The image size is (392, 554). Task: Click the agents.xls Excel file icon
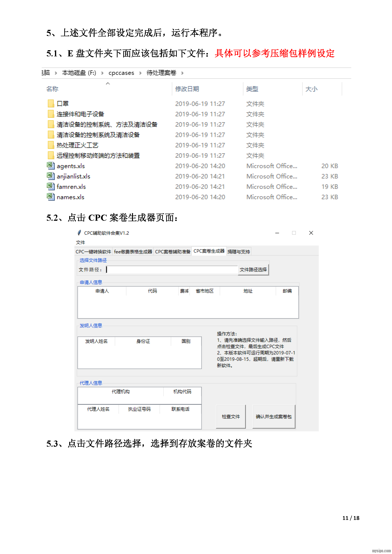(51, 166)
